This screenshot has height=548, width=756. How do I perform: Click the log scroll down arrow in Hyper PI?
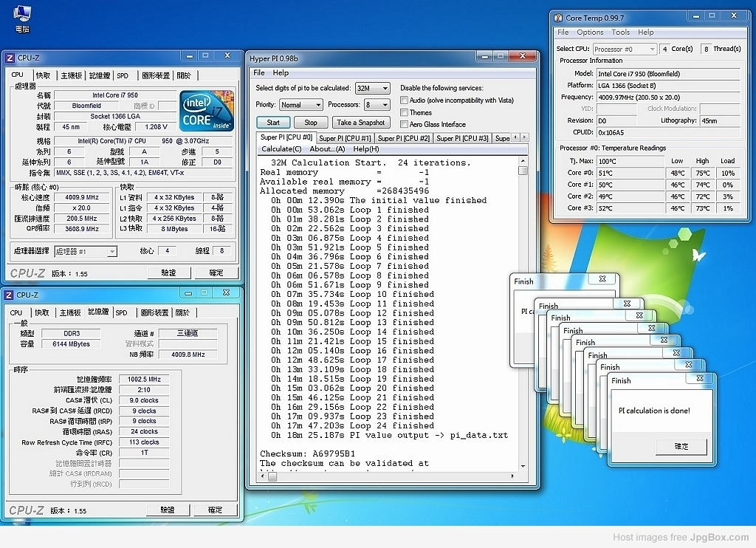click(523, 467)
